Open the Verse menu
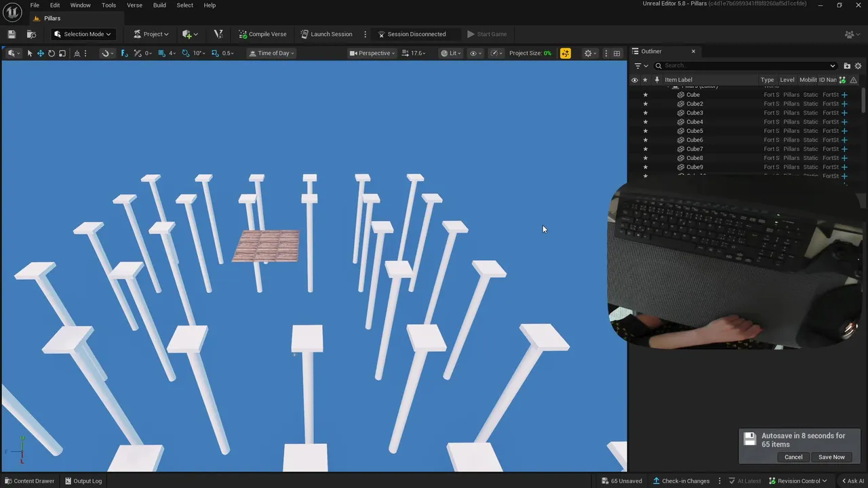This screenshot has width=868, height=488. [x=134, y=5]
